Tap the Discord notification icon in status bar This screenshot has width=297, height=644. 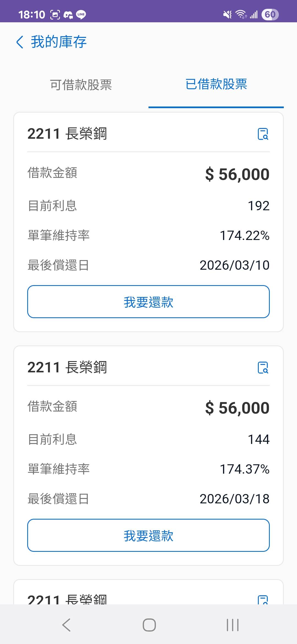click(x=68, y=15)
